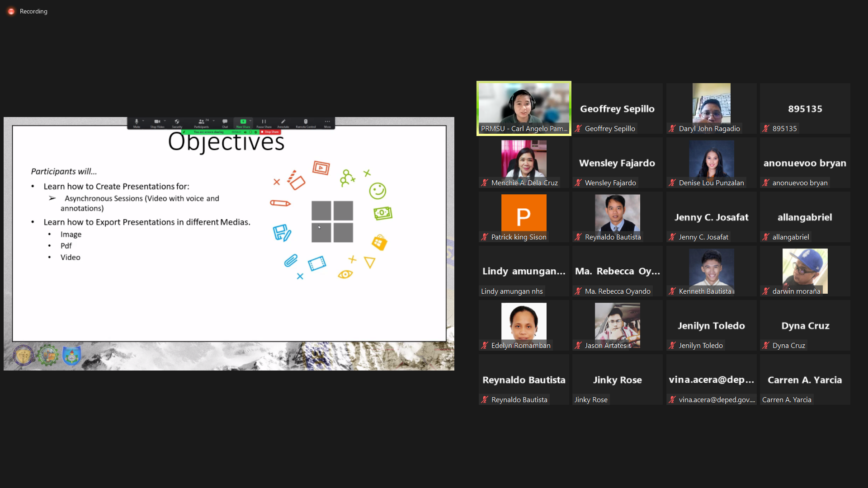Click the green New Share icon

pyautogui.click(x=243, y=122)
